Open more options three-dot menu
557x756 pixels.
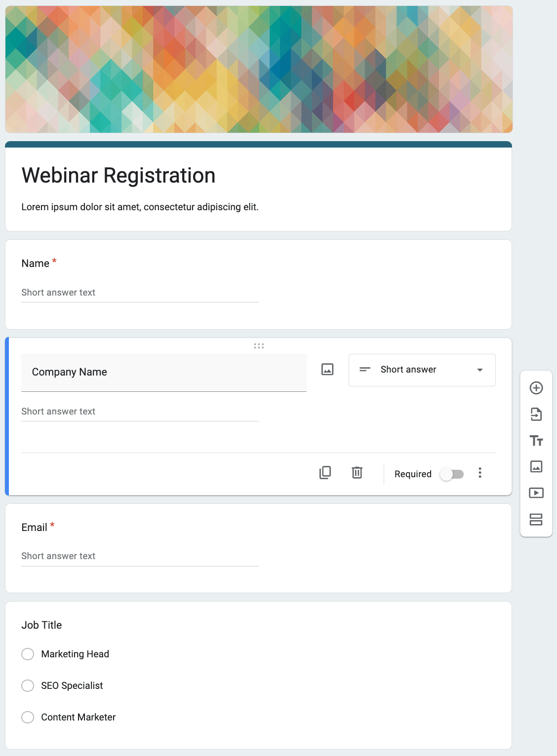(480, 473)
